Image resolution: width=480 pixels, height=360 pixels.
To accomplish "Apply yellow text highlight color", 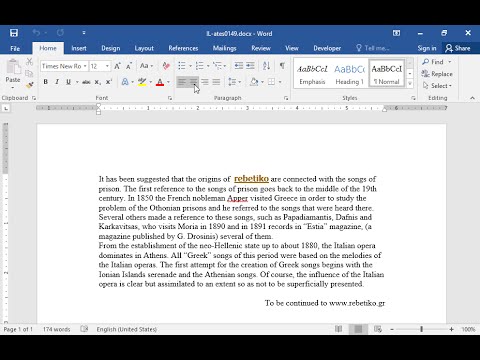I will pos(142,82).
